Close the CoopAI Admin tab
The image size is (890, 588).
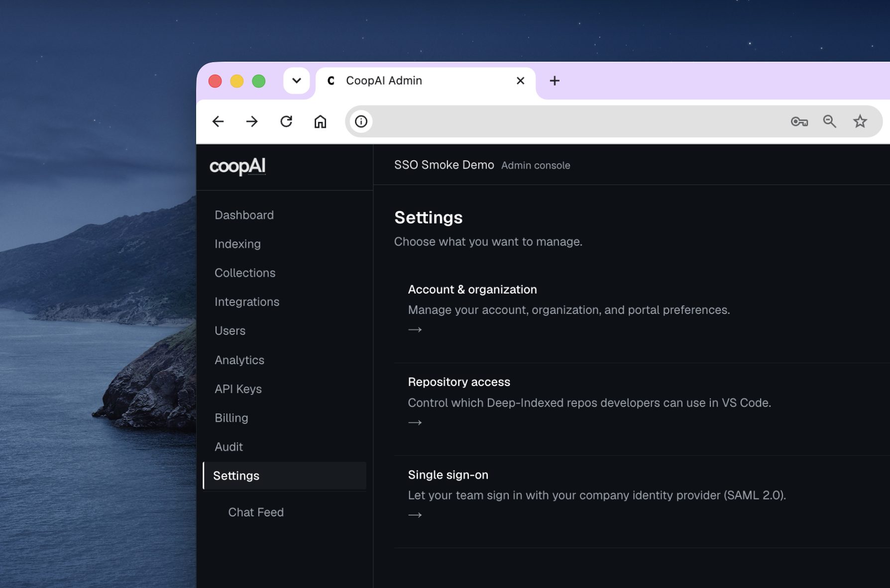521,81
